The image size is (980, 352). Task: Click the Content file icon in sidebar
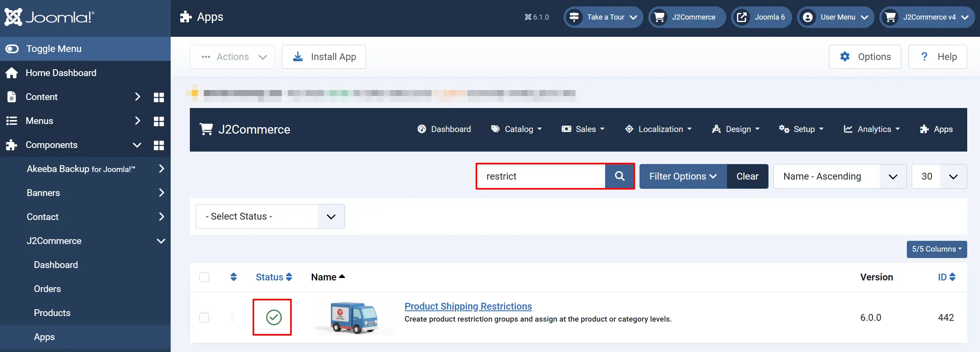pos(12,97)
